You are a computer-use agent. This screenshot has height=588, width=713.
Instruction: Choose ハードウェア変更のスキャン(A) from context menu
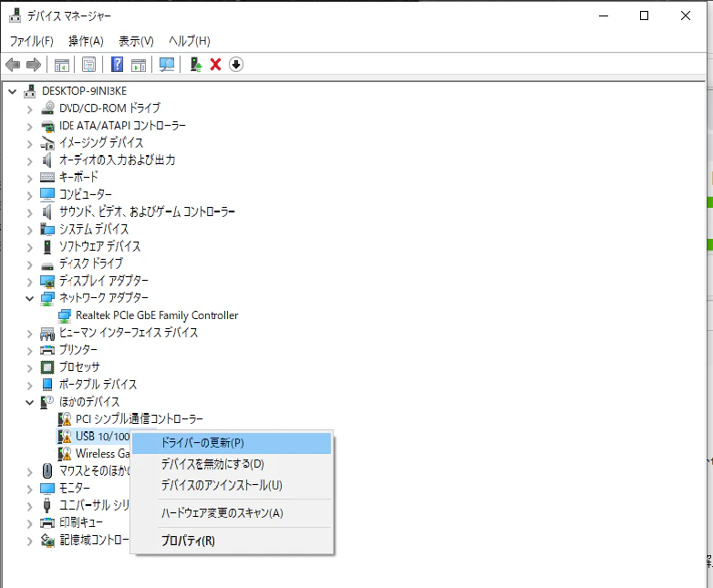point(232,513)
